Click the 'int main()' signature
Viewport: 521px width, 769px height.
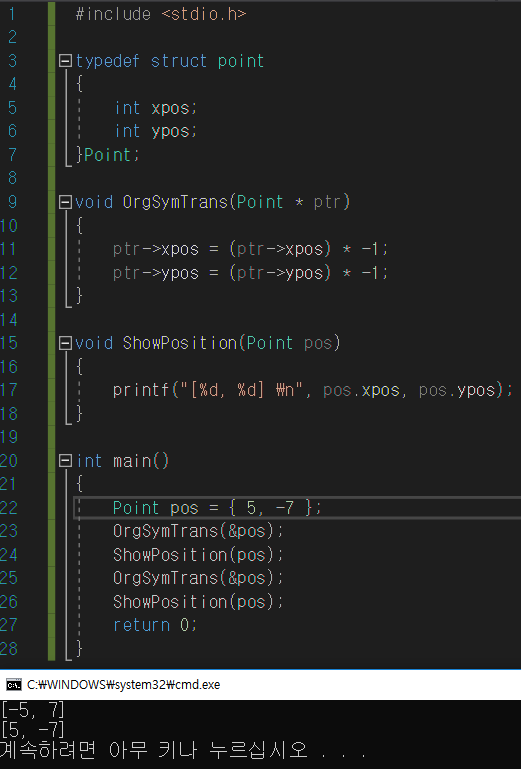(123, 461)
